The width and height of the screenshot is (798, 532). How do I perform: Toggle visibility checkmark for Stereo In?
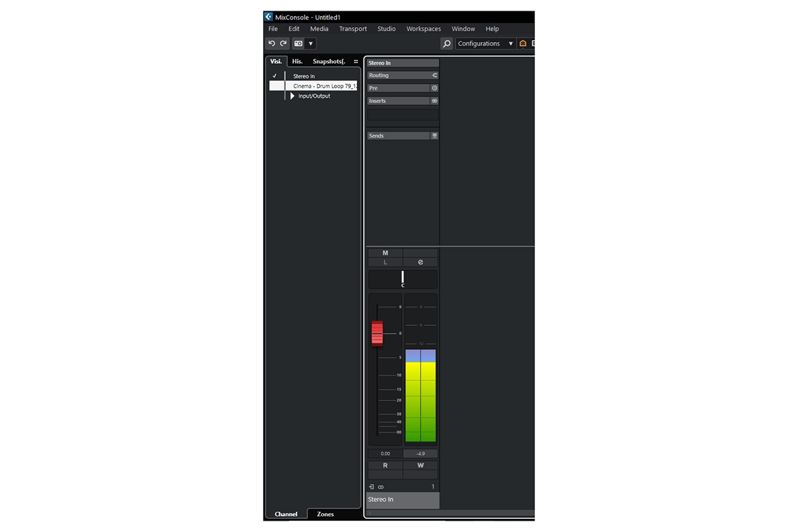(x=274, y=76)
